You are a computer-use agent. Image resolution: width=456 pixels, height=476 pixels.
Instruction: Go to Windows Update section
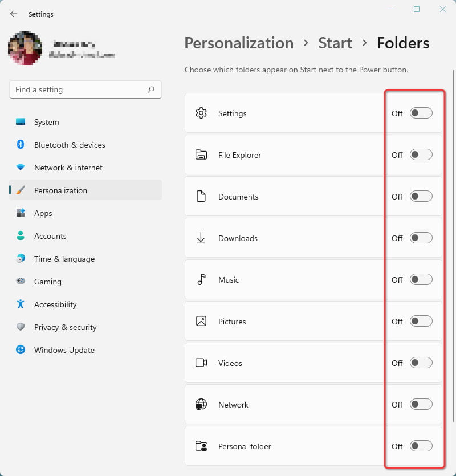(85, 349)
